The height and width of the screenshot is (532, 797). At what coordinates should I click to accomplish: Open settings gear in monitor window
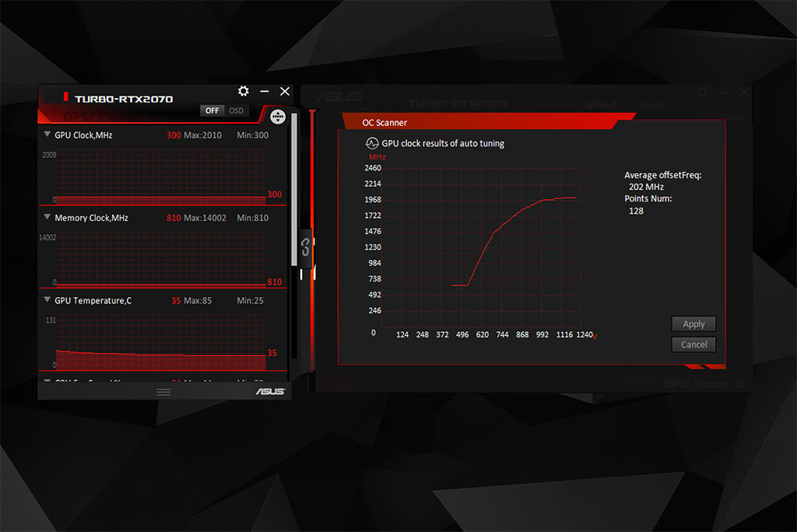[244, 91]
